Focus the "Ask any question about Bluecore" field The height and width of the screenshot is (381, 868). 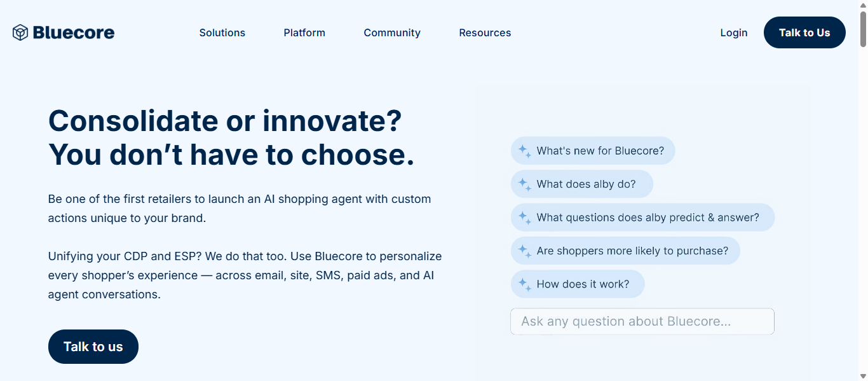point(642,322)
